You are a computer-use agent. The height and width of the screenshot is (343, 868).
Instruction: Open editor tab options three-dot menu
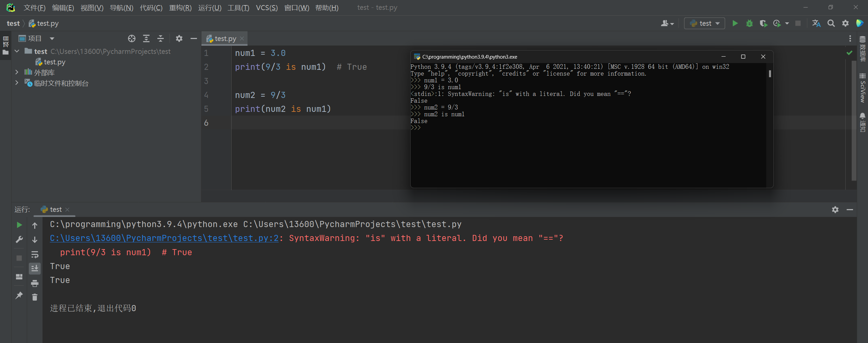point(850,39)
